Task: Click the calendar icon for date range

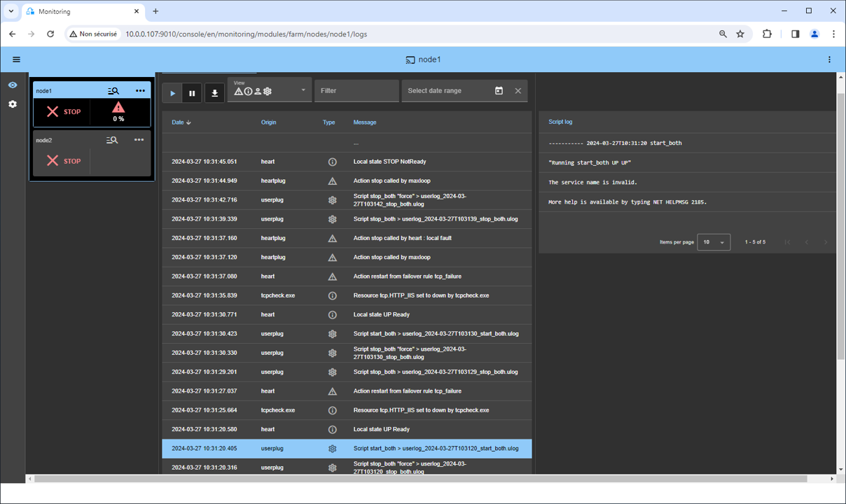Action: [x=499, y=91]
